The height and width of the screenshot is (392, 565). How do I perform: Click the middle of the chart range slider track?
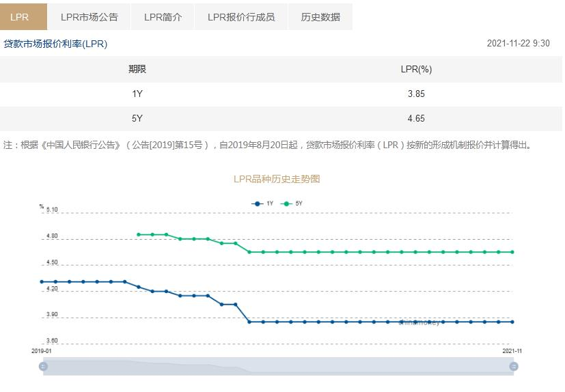[x=278, y=366]
